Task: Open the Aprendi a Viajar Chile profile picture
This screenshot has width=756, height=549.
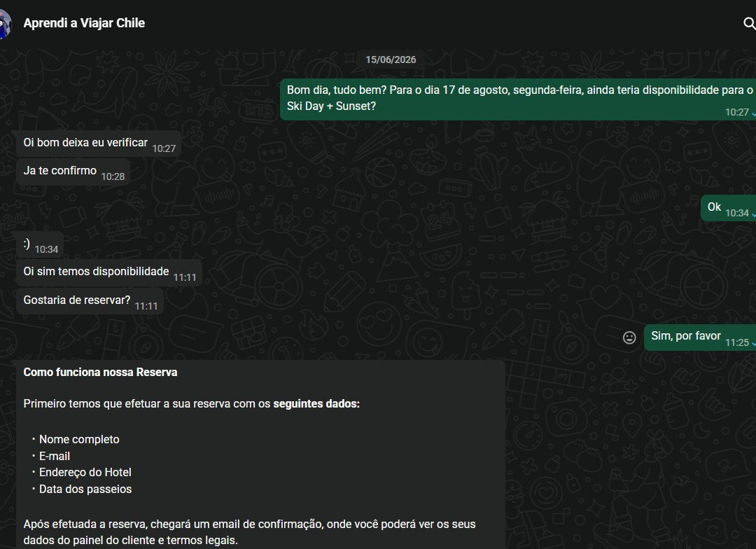Action: coord(5,23)
